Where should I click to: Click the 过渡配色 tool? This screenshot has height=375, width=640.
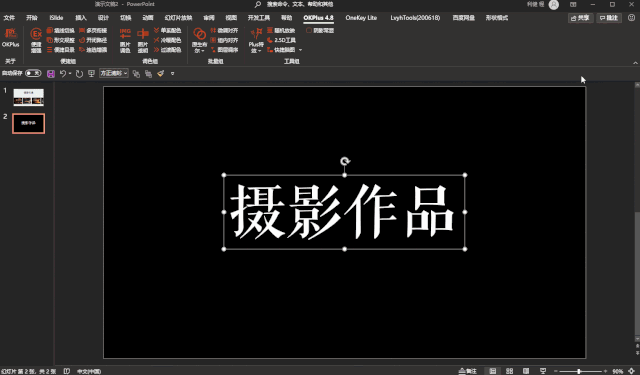click(167, 50)
